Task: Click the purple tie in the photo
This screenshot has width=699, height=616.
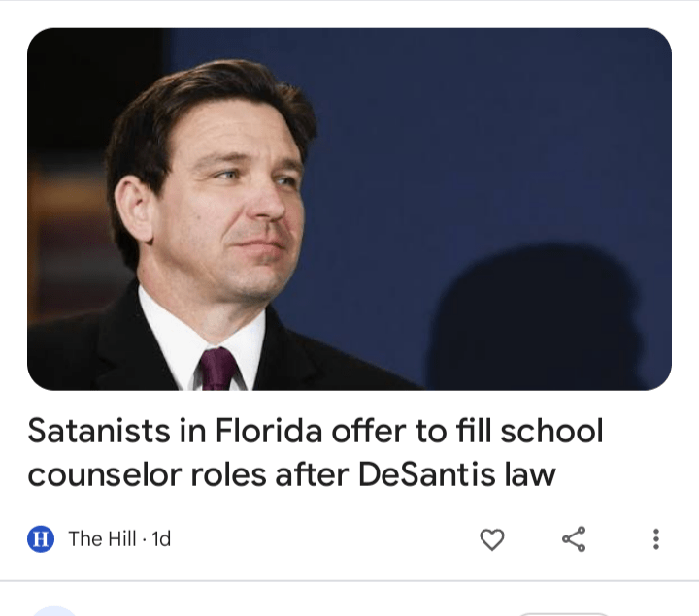Action: [217, 369]
